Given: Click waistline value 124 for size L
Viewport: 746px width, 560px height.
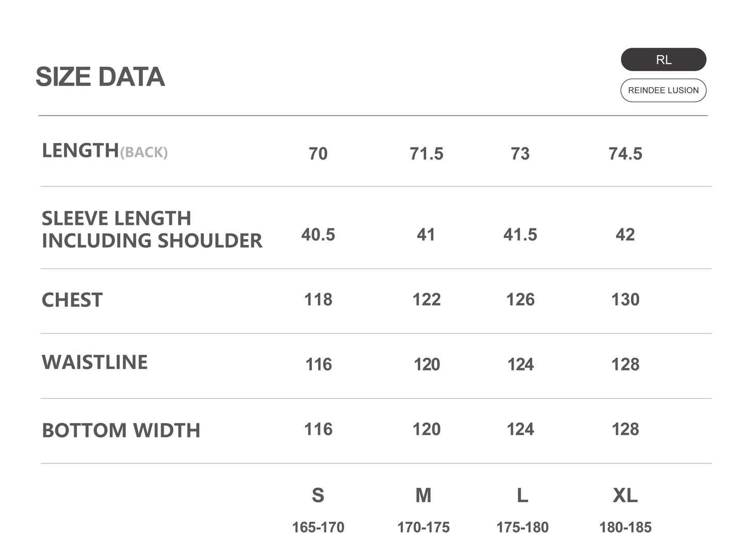Looking at the screenshot, I should (x=520, y=365).
